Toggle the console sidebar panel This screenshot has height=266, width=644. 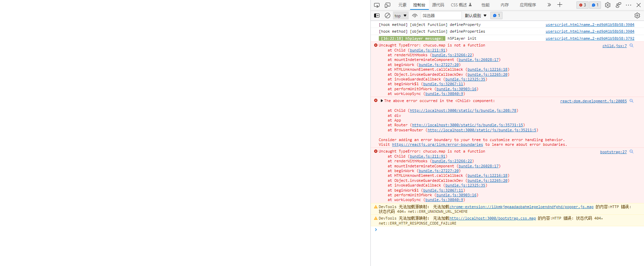(x=377, y=15)
